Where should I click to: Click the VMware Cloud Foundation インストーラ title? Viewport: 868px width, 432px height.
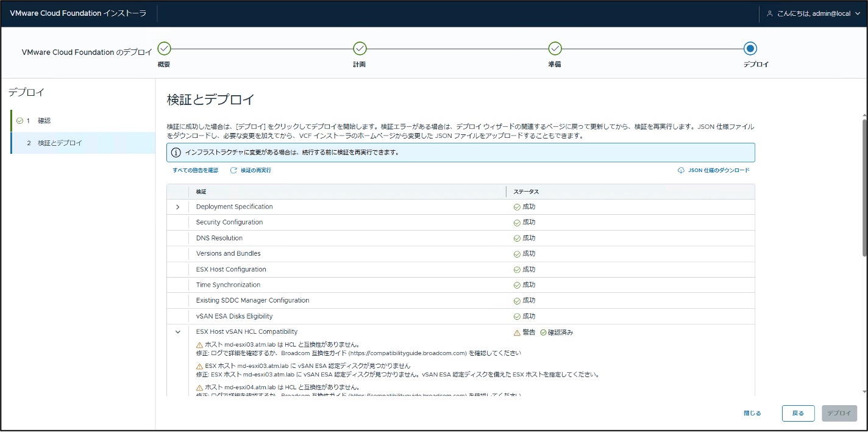pos(78,13)
